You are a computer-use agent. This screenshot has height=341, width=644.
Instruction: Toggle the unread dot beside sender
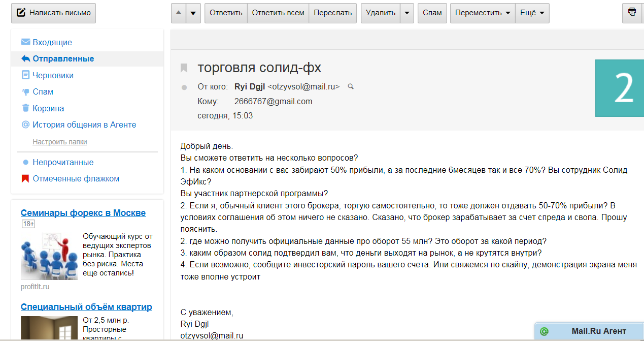coord(184,87)
